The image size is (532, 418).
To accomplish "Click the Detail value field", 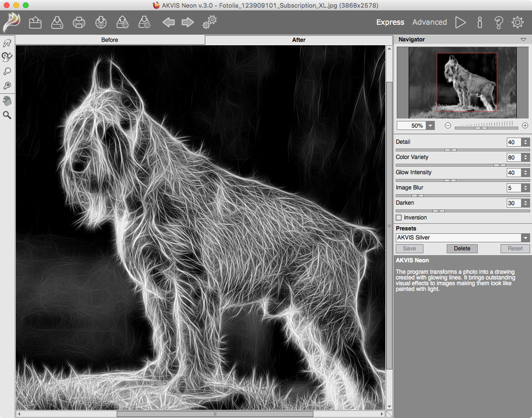I will pyautogui.click(x=514, y=142).
